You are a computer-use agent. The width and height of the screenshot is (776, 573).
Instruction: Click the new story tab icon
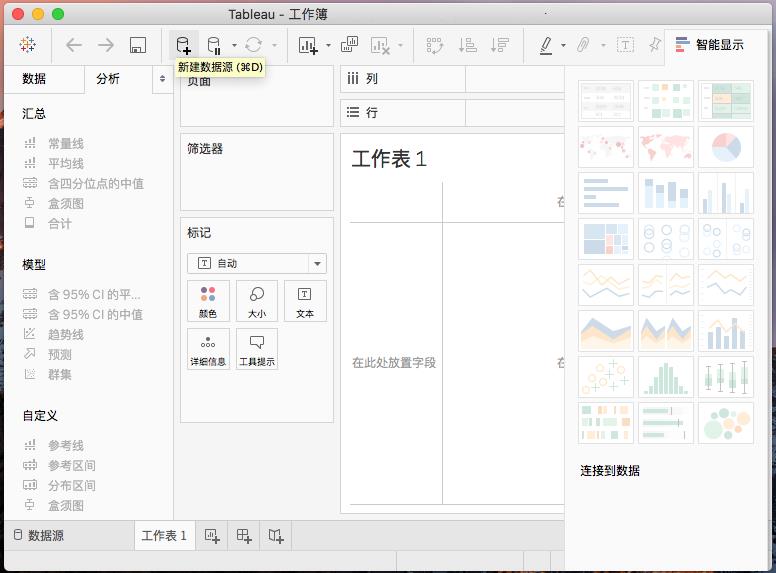[x=276, y=536]
